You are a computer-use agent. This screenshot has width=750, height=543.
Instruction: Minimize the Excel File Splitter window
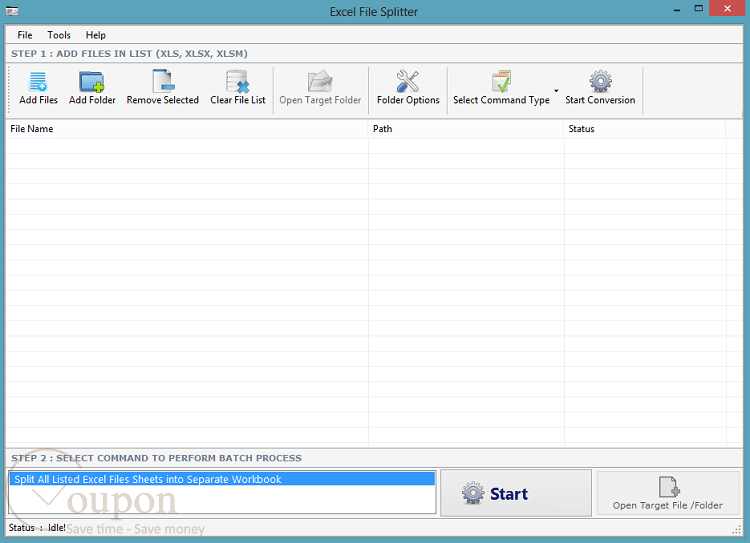(676, 10)
